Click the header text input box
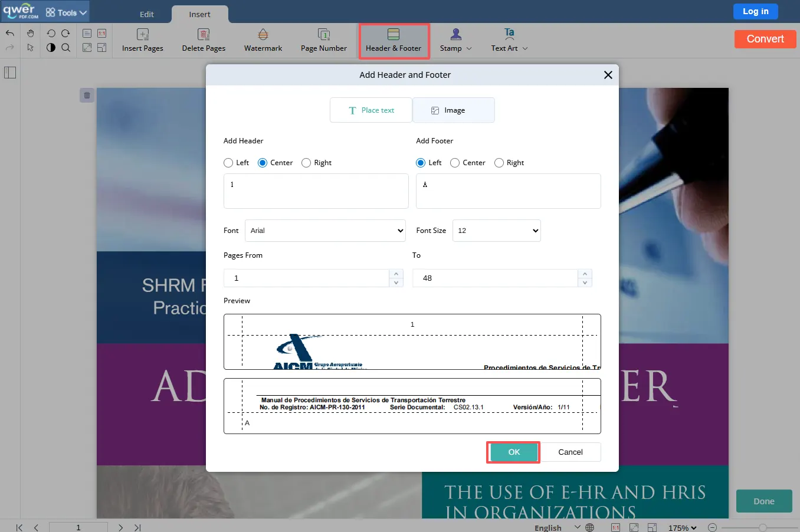The width and height of the screenshot is (800, 532). (x=316, y=191)
